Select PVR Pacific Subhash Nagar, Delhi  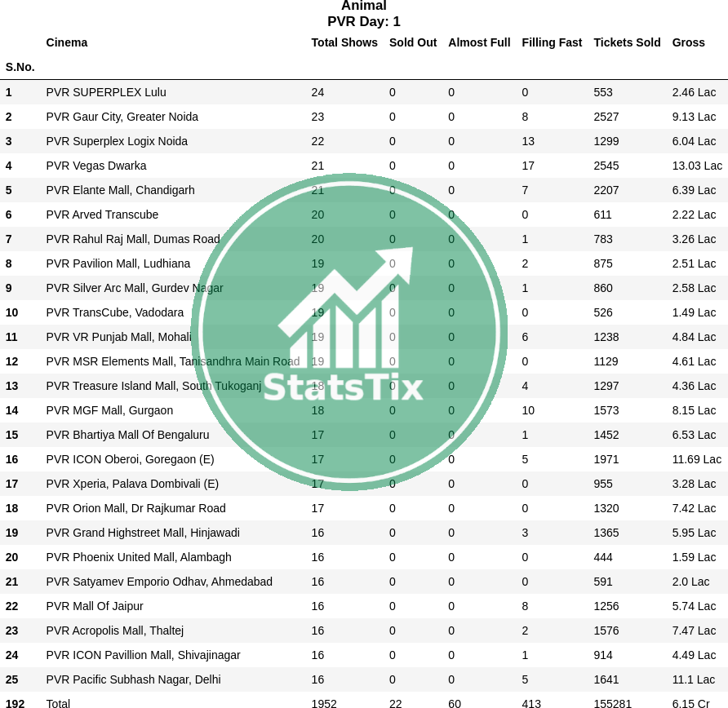[x=133, y=679]
